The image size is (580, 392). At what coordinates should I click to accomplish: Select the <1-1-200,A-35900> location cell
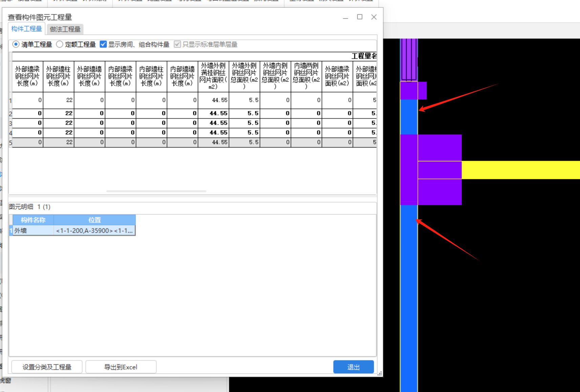point(94,231)
